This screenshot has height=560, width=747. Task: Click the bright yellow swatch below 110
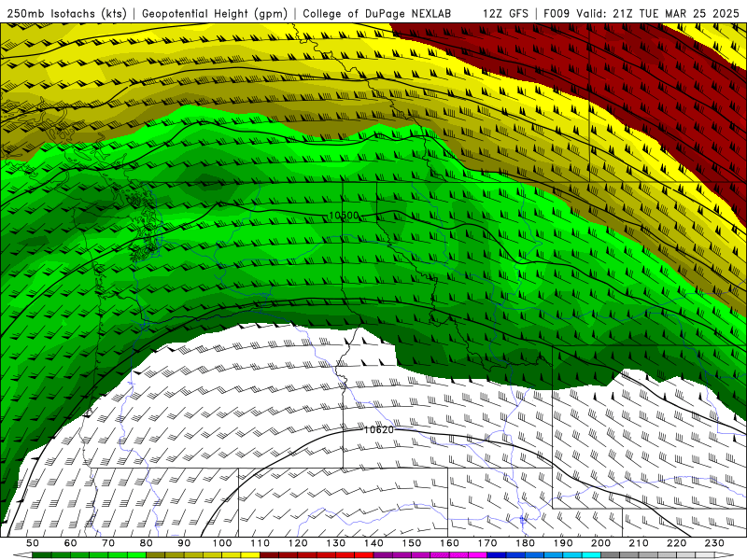point(250,555)
